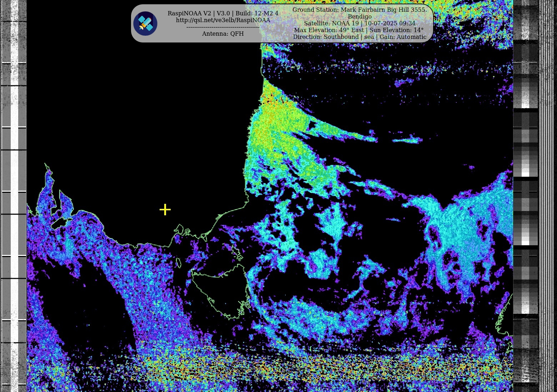Click the Max Elevation and Sun Elevation line
Image resolution: width=557 pixels, height=392 pixels.
coord(358,30)
